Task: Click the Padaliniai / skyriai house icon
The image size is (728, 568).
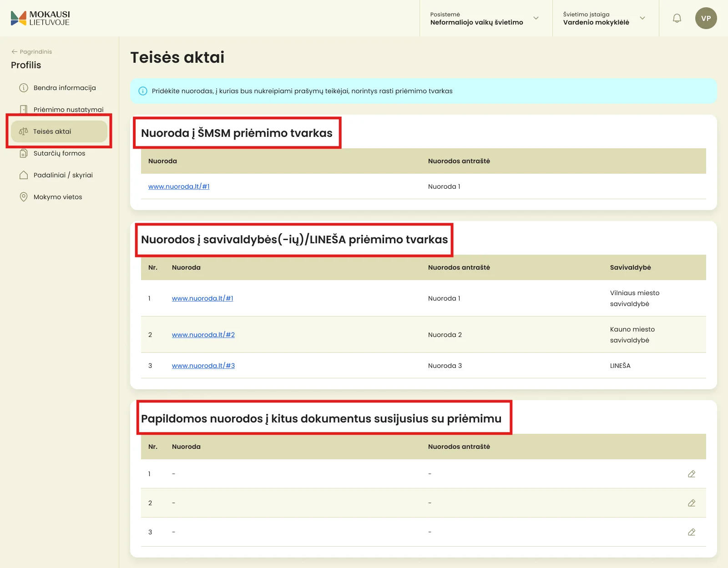Action: coord(24,175)
